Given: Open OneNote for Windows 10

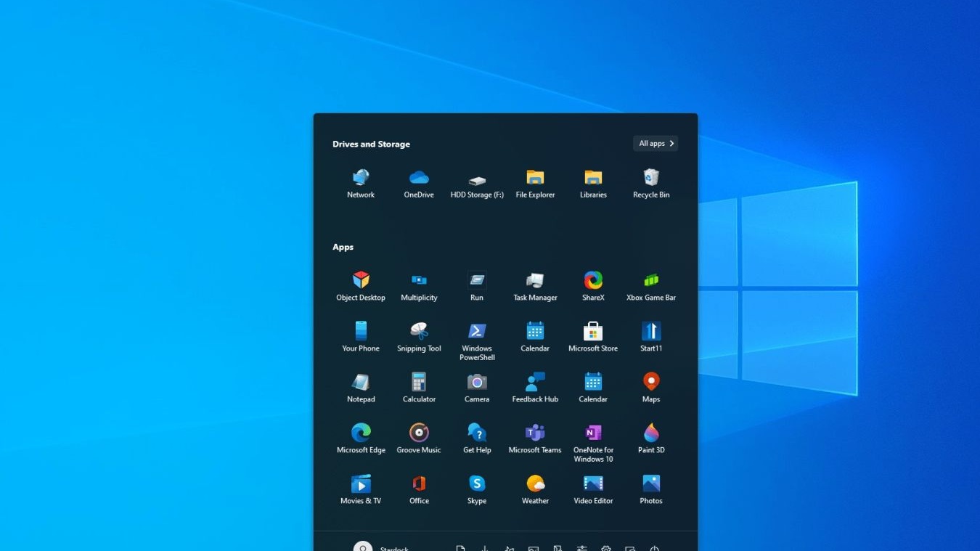Looking at the screenshot, I should click(593, 443).
